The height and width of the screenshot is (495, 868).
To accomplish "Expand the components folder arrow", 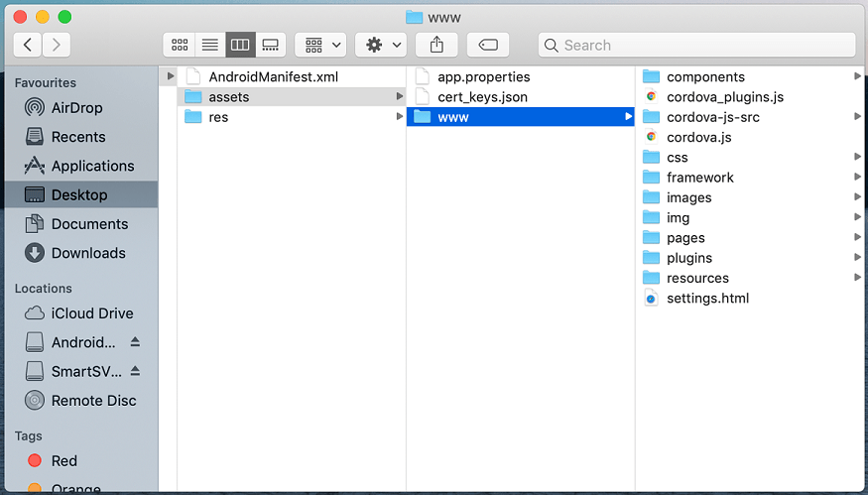I will [857, 76].
